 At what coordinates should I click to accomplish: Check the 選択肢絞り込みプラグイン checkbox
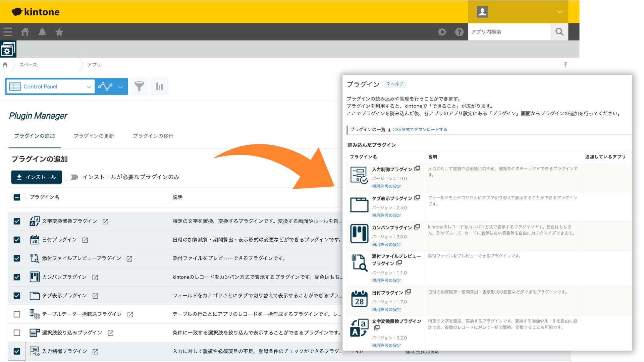coord(17,333)
